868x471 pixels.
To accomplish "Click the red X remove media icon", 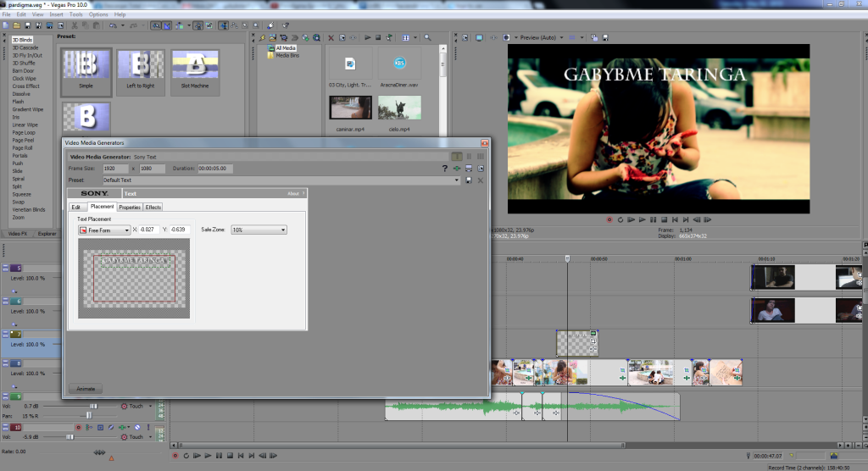I will [x=331, y=37].
